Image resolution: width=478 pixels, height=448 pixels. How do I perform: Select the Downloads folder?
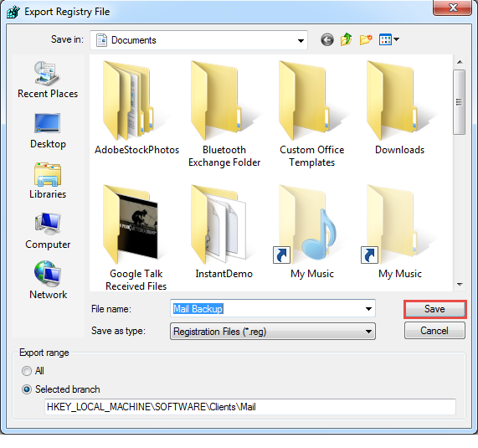tap(399, 108)
